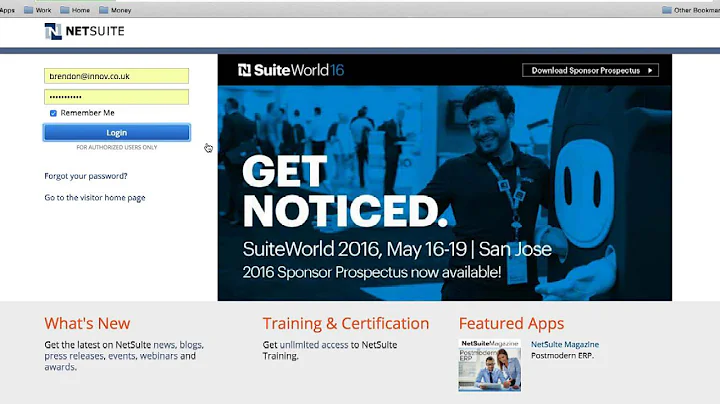The height and width of the screenshot is (404, 720).
Task: Click the Featured Apps heading
Action: [511, 324]
